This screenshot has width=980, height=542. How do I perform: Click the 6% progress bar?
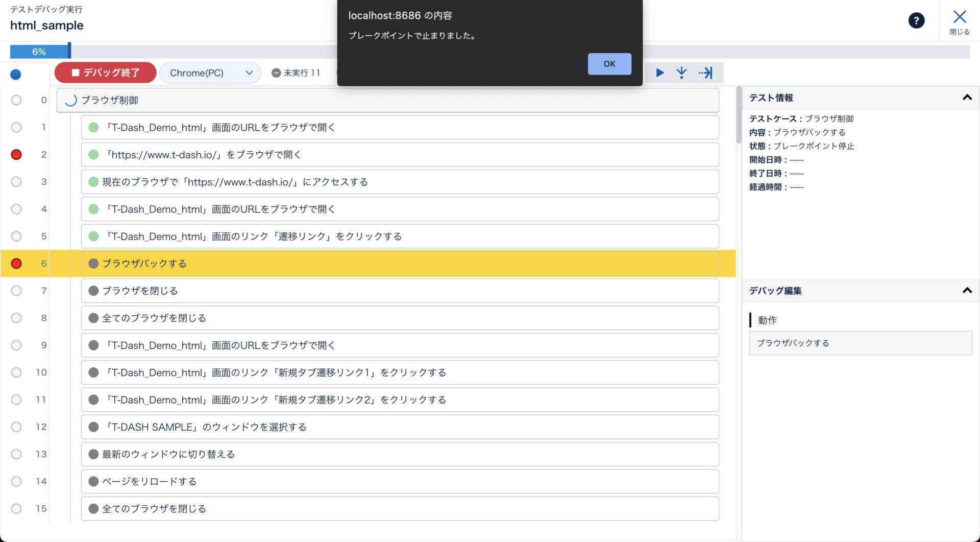(x=40, y=52)
